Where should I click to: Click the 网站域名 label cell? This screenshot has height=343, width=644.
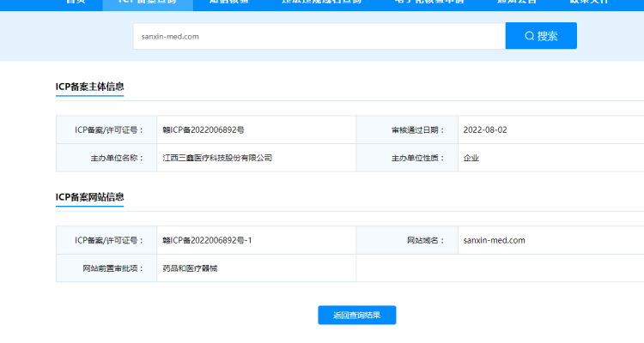407,240
